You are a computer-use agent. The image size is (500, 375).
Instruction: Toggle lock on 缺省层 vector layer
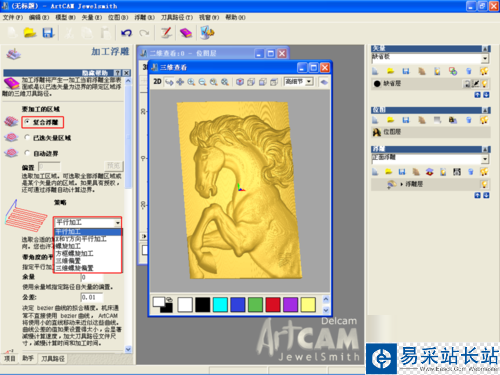coord(467,84)
